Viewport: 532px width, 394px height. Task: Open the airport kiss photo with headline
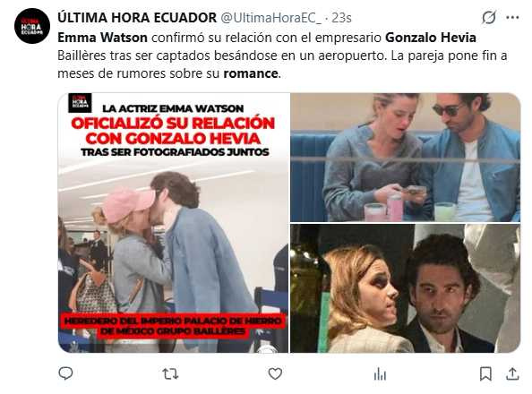(174, 223)
